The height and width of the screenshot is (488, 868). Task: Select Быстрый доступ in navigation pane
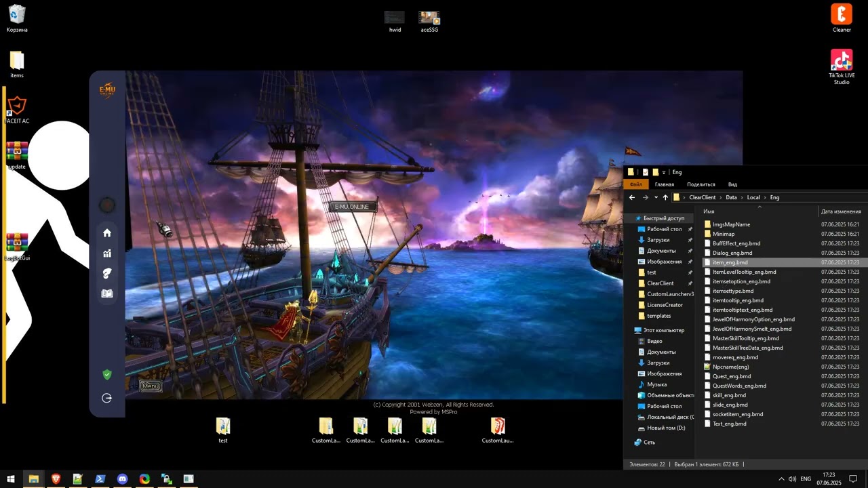click(664, 218)
